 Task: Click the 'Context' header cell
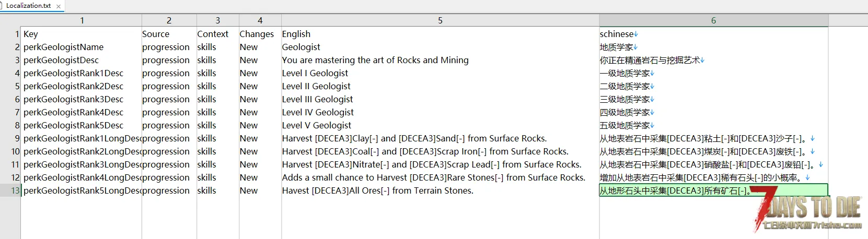point(213,34)
